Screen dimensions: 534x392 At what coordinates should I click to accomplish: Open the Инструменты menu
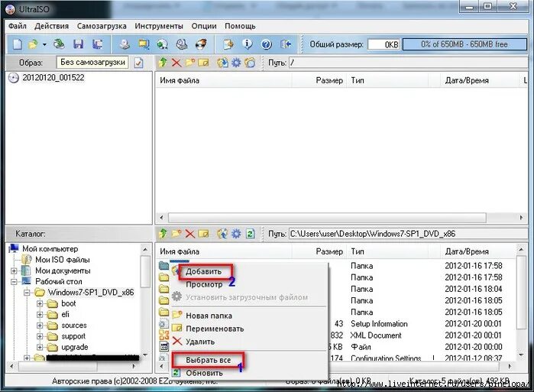click(159, 26)
